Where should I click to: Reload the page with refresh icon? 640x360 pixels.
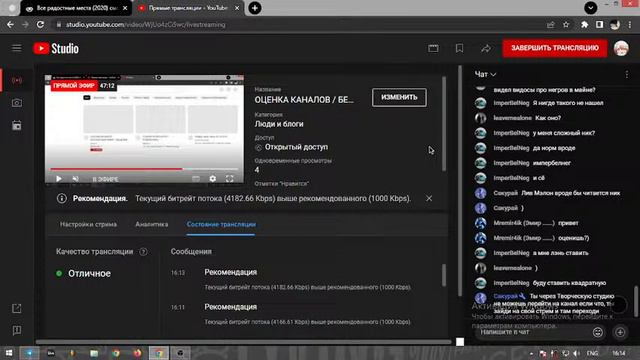pyautogui.click(x=40, y=24)
